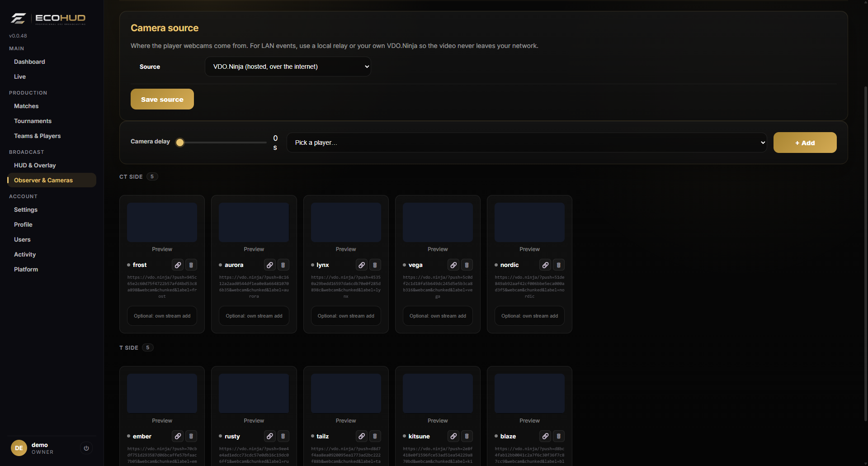Image resolution: width=868 pixels, height=466 pixels.
Task: Click frost's optional own stream field
Action: [162, 316]
